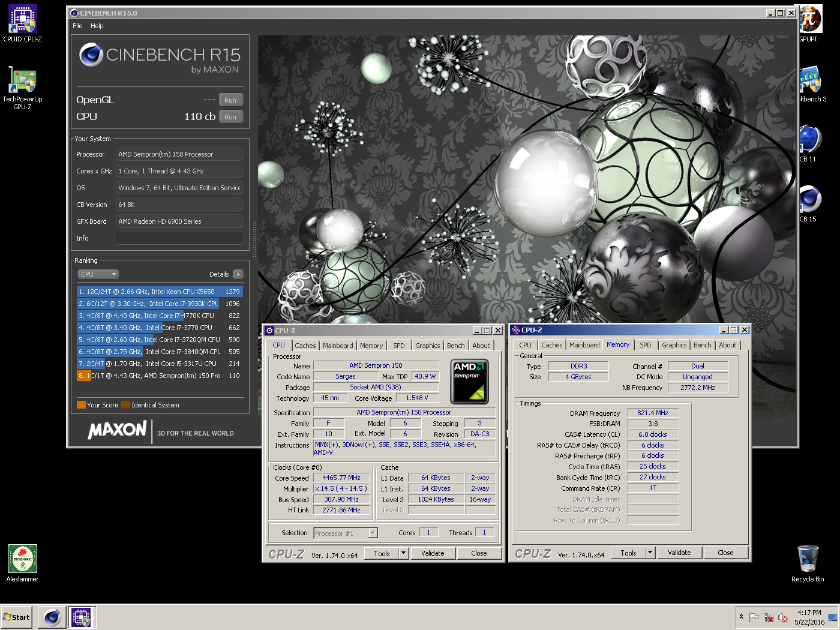Open the Recycle Bin
This screenshot has width=840, height=630.
click(x=808, y=563)
